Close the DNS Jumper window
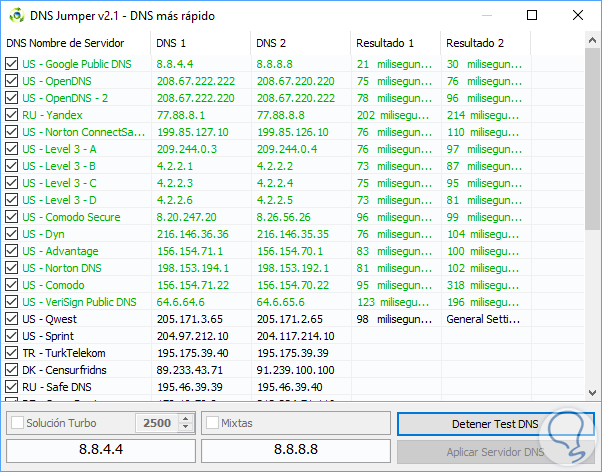 pos(577,15)
